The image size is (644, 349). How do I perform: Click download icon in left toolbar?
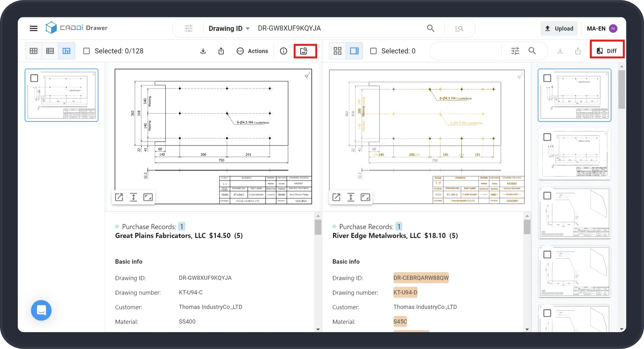203,51
